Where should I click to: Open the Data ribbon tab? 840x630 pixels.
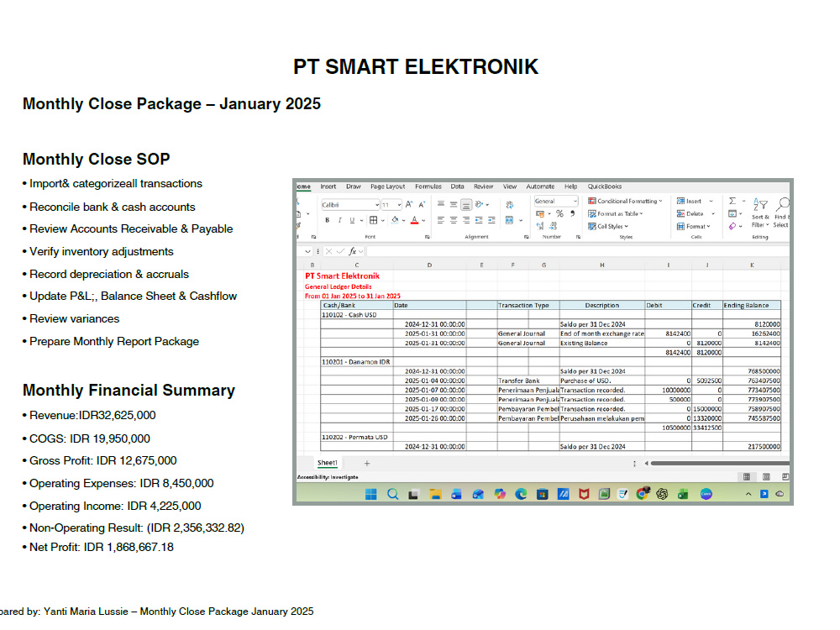[x=457, y=186]
